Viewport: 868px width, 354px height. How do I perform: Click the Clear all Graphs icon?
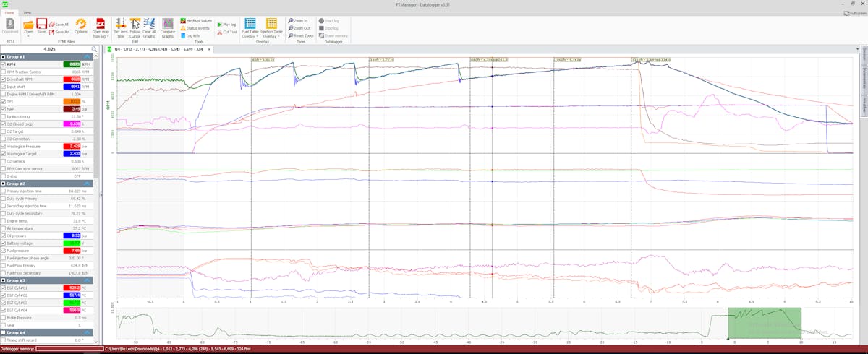pos(149,27)
